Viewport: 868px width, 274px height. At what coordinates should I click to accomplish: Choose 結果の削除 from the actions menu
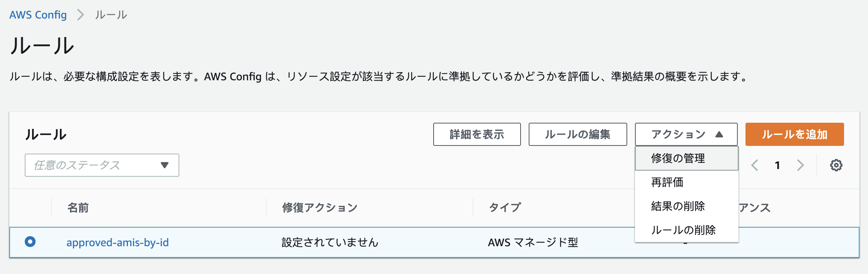[679, 206]
